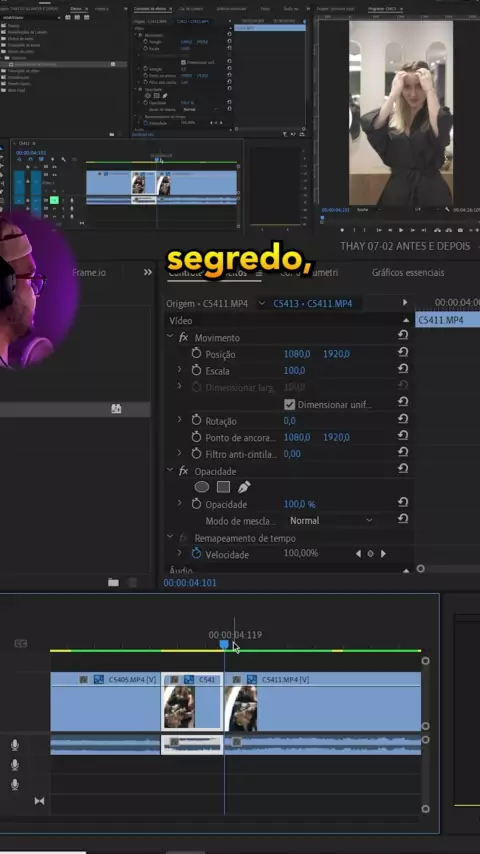This screenshot has width=480, height=854.
Task: Reset the Modo de mescla setting
Action: tap(403, 518)
